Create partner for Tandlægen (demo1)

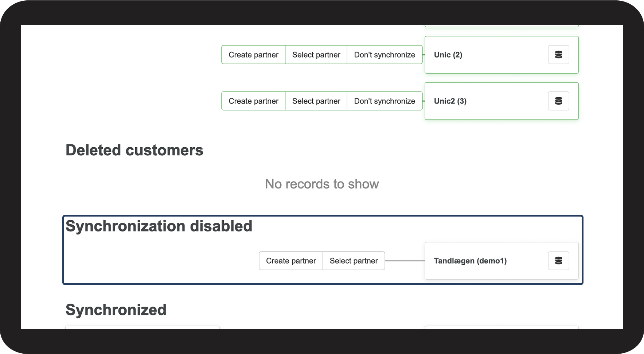[291, 261]
